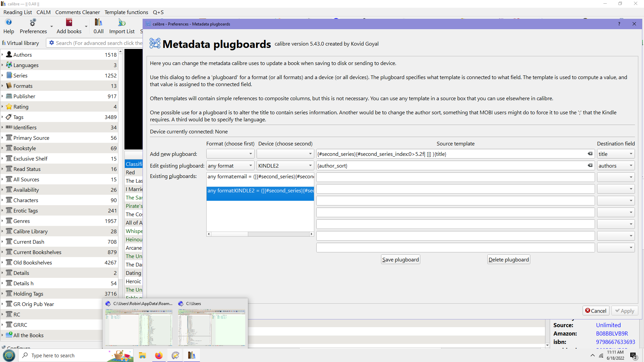Click the Unlimited source link
Viewport: 644px width, 362px height.
pyautogui.click(x=608, y=325)
